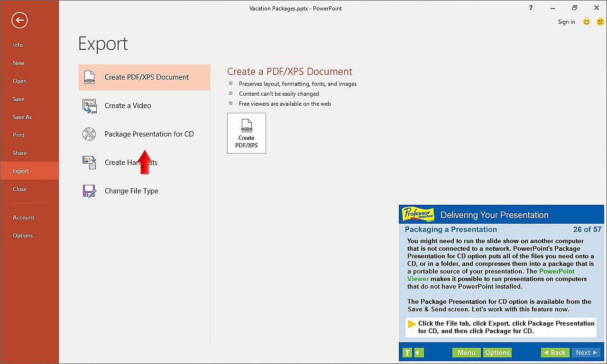Viewport: 607px width, 364px height.
Task: Select Create PDF/XPS Document export option
Action: click(144, 77)
